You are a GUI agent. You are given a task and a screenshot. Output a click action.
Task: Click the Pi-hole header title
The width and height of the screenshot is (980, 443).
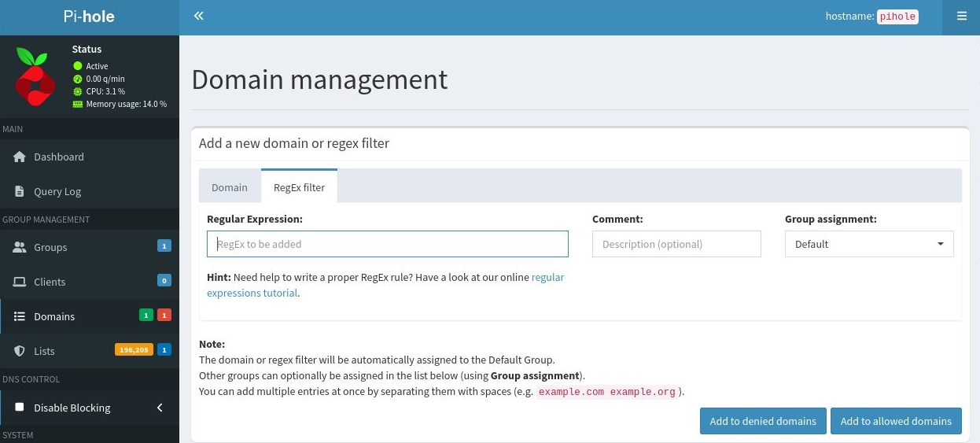pyautogui.click(x=90, y=16)
